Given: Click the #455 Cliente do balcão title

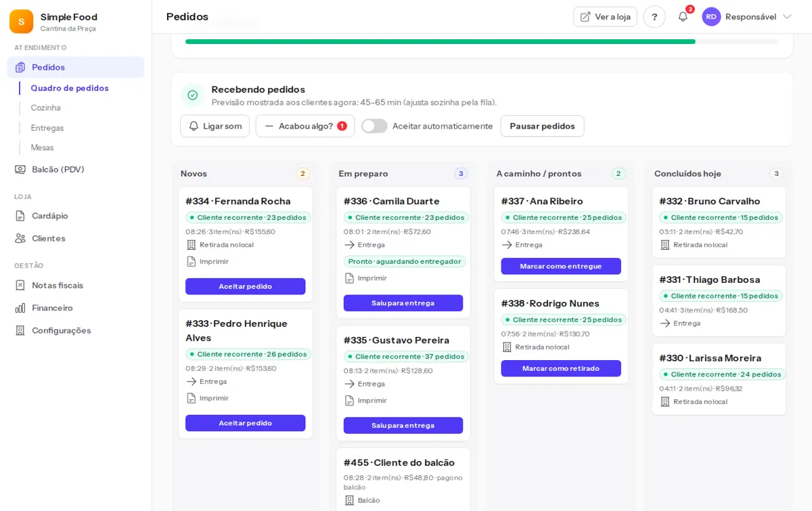Looking at the screenshot, I should [399, 463].
